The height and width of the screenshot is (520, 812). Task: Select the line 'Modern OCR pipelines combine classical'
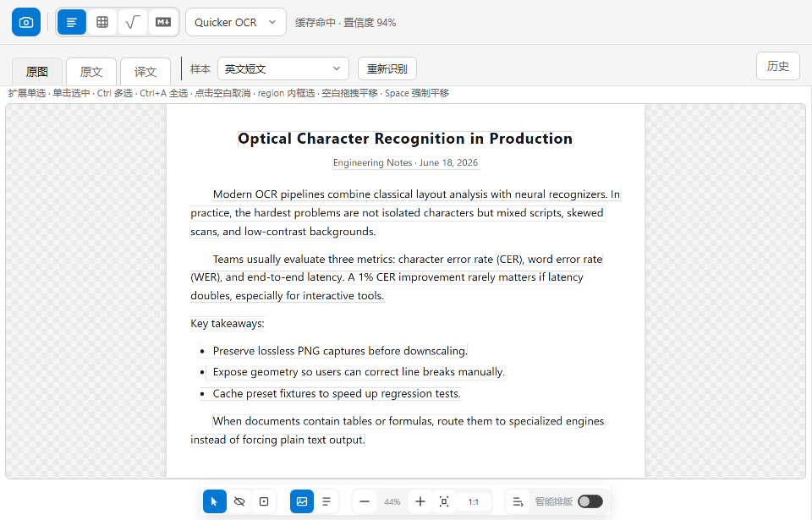pyautogui.click(x=416, y=194)
